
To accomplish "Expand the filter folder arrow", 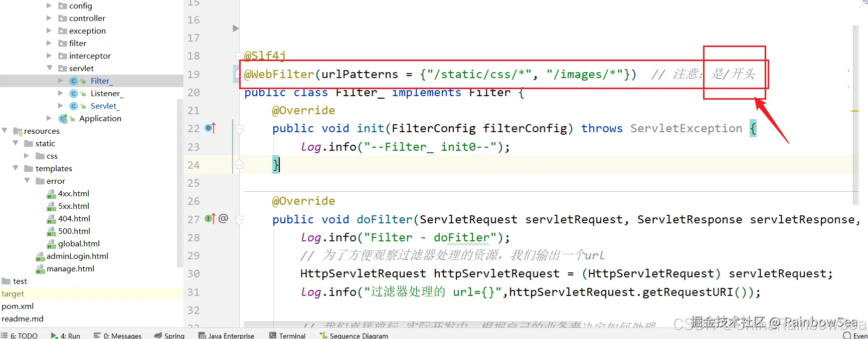I will point(49,43).
